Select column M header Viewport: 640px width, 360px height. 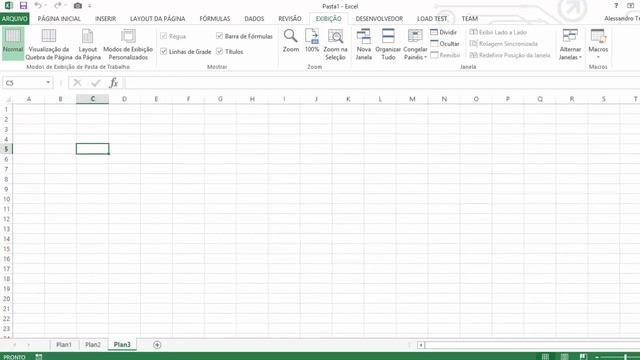click(412, 99)
